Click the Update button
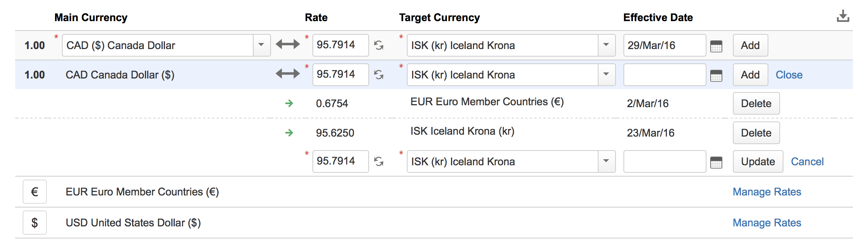The width and height of the screenshot is (868, 246). [757, 161]
